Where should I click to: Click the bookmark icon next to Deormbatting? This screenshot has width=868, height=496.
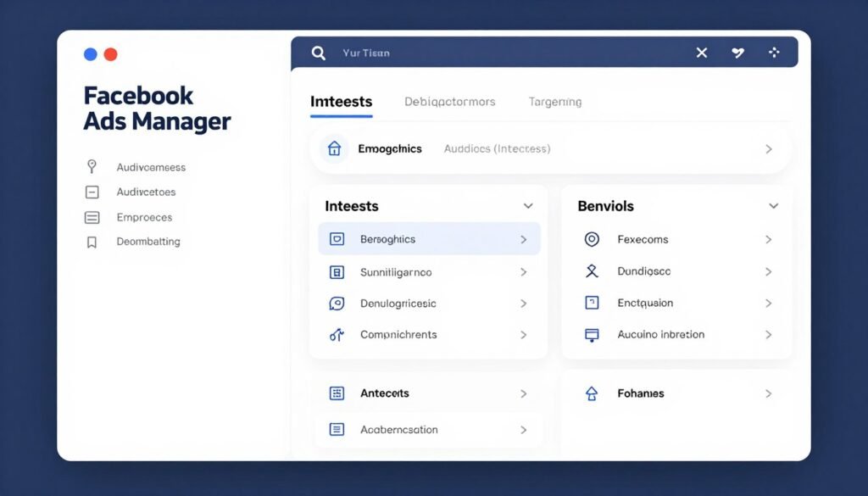[x=92, y=242]
